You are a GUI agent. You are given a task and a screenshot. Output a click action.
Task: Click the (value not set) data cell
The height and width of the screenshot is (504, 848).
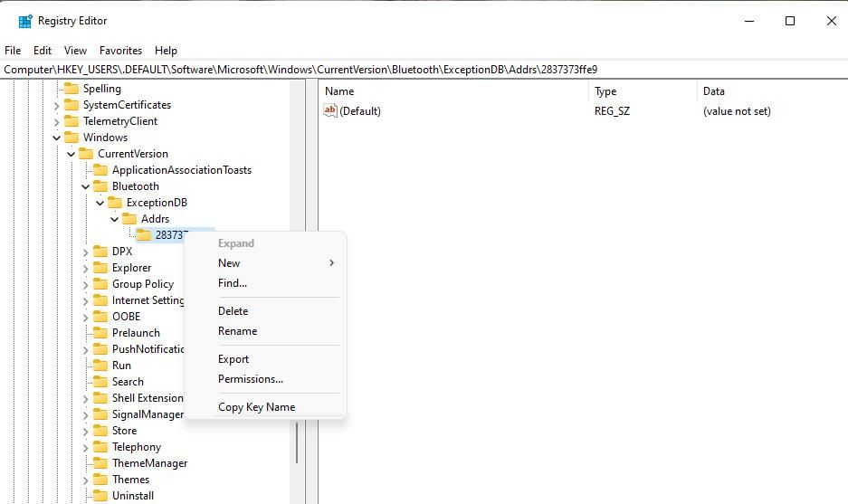click(737, 111)
